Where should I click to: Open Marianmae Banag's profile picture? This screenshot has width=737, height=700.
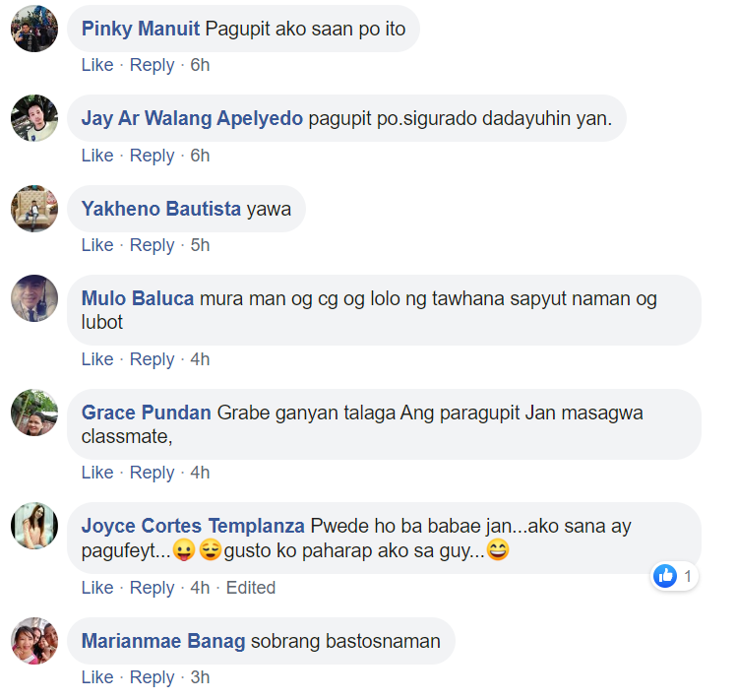coord(34,641)
